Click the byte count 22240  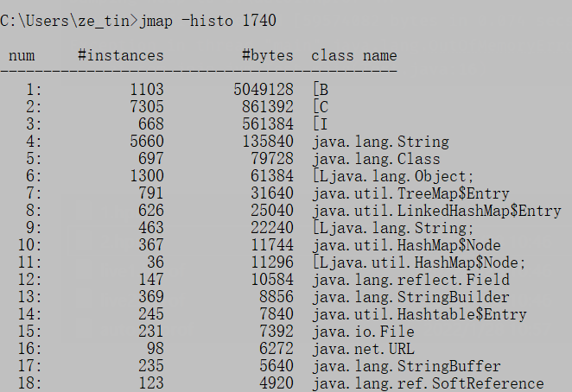coord(272,228)
